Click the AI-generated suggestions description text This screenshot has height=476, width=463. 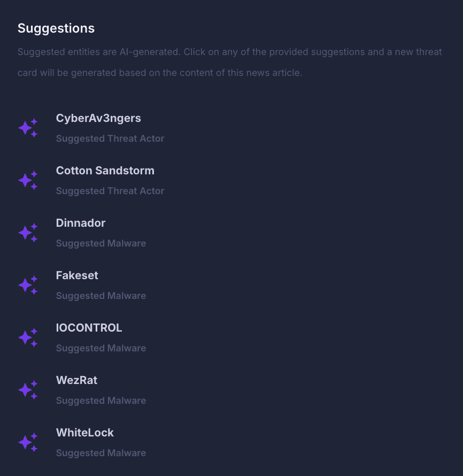[229, 62]
